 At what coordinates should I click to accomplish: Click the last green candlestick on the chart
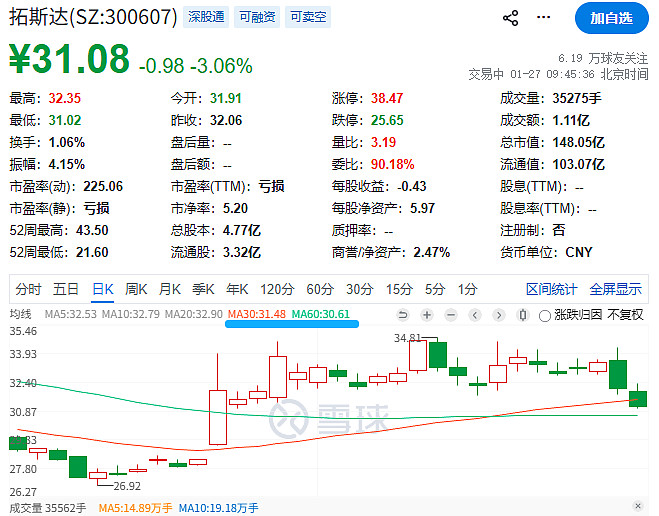click(638, 398)
